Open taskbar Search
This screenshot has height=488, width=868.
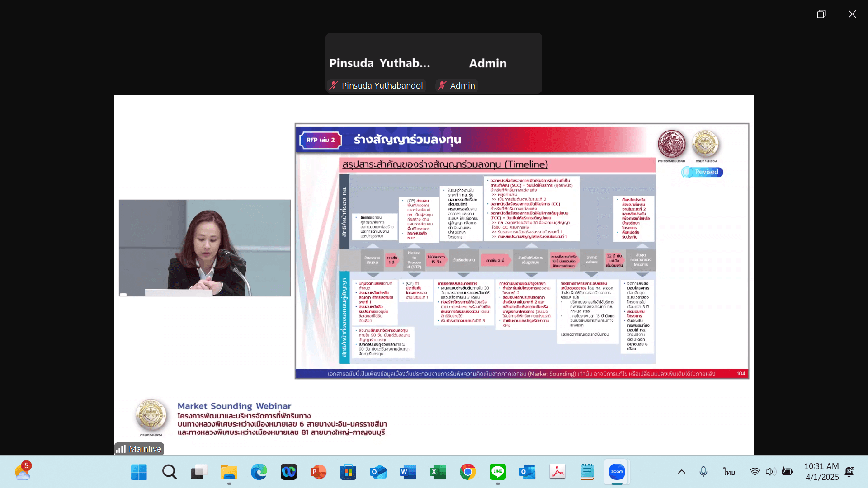pyautogui.click(x=169, y=472)
